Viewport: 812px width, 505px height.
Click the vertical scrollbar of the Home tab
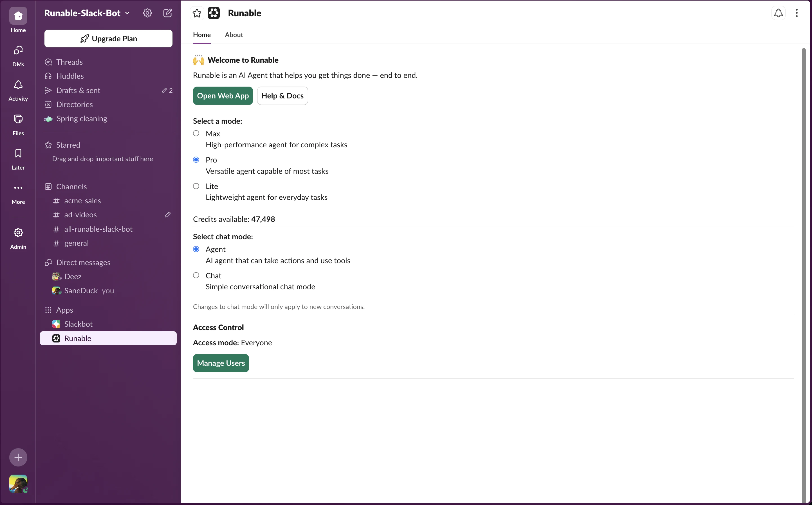[804, 276]
